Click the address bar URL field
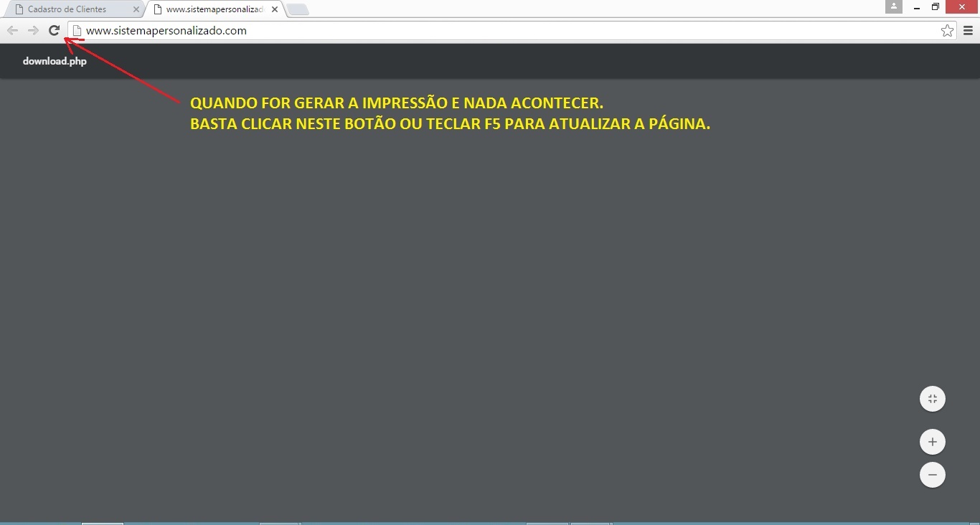 pyautogui.click(x=502, y=31)
